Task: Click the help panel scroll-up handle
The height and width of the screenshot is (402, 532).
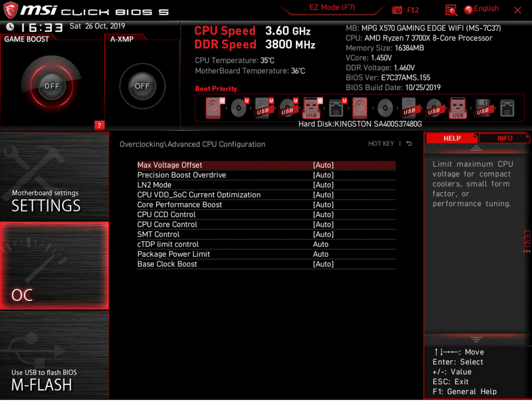Action: [x=476, y=148]
